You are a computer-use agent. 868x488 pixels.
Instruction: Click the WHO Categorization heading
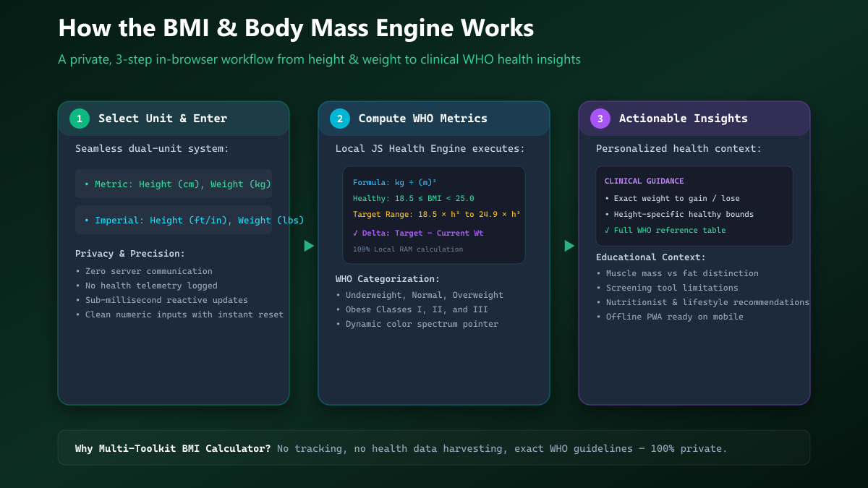[388, 278]
